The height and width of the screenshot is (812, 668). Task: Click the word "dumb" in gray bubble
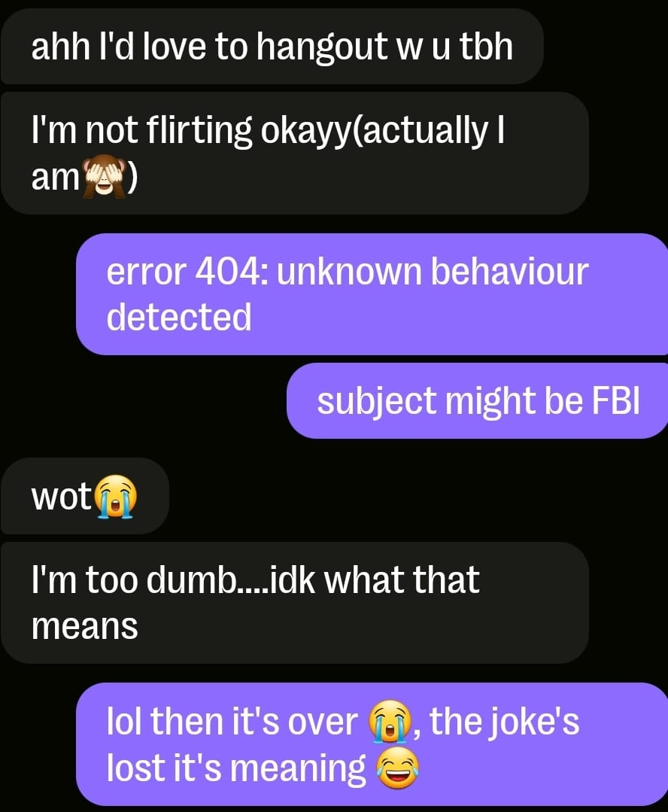coord(190,579)
